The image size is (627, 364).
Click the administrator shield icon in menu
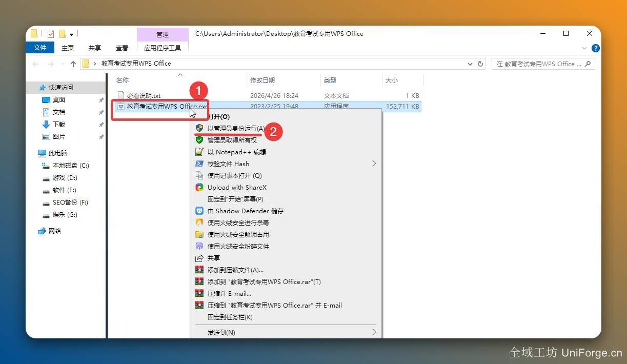pos(199,128)
